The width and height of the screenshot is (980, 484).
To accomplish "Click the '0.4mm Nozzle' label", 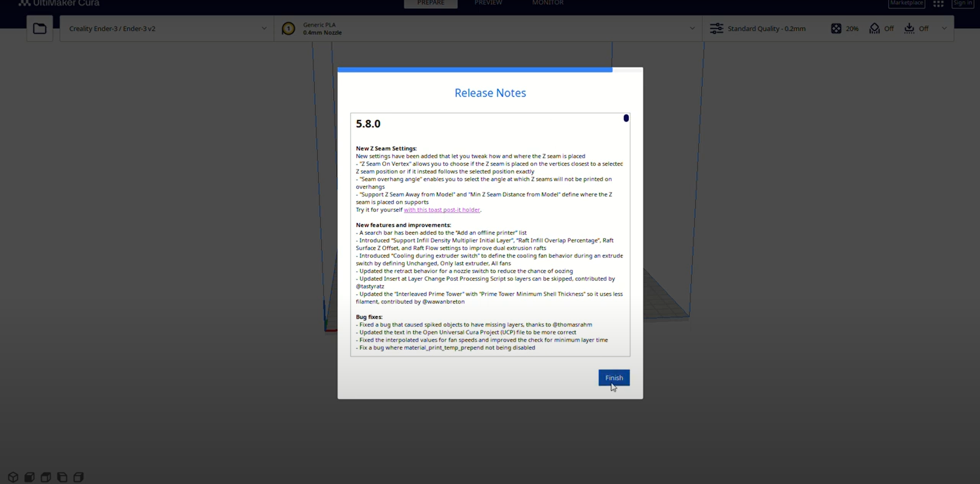I will [322, 33].
